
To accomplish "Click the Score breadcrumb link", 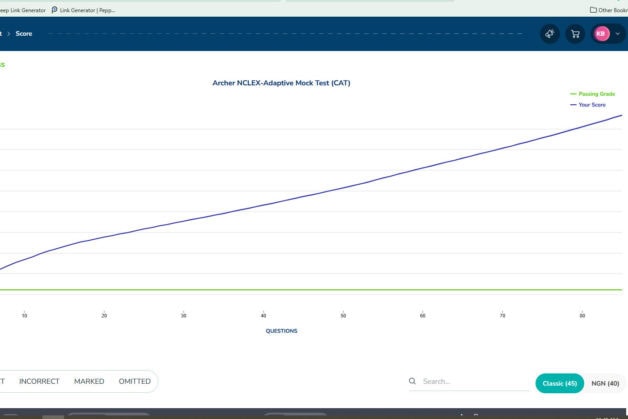I will click(x=24, y=33).
